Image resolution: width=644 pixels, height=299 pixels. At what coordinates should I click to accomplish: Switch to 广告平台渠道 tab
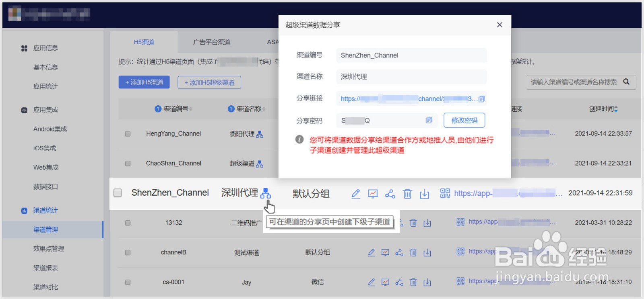point(212,42)
